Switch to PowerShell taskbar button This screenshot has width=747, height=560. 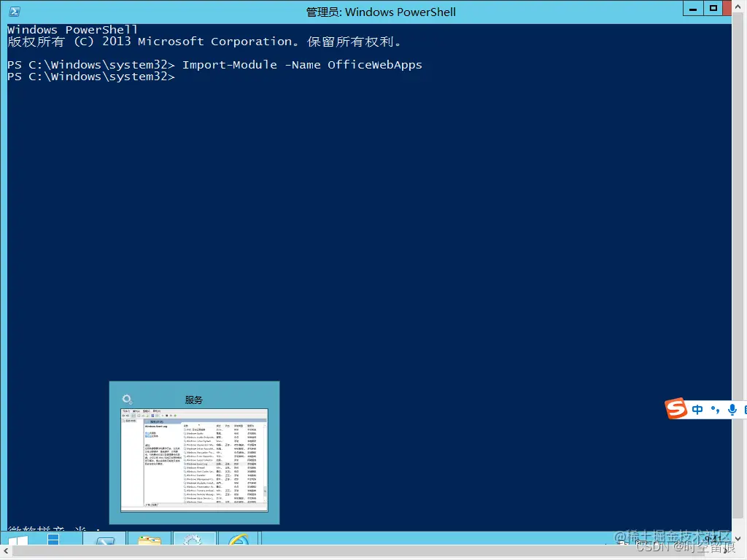(105, 539)
